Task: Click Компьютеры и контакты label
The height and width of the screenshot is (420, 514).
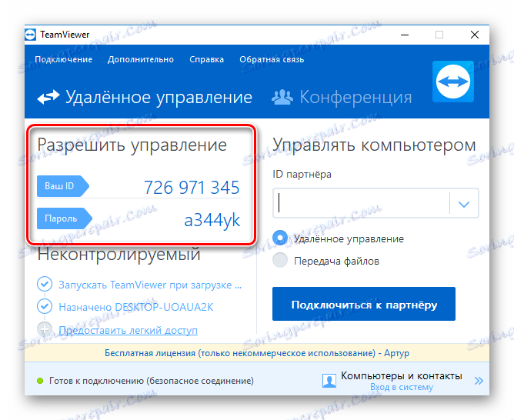Action: pos(402,375)
